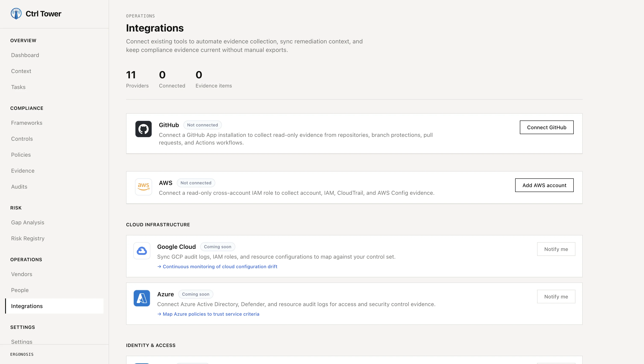644x364 pixels.
Task: Click the OVERVIEW sidebar section label
Action: (x=23, y=40)
